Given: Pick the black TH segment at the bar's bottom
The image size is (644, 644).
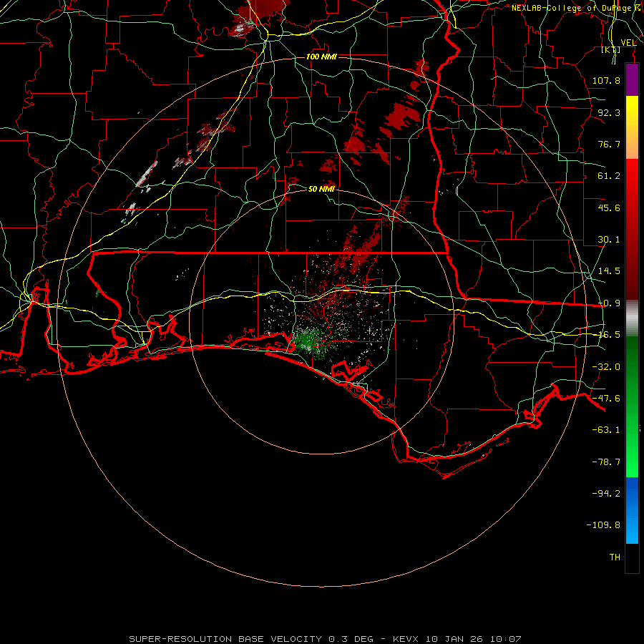Looking at the screenshot, I should 632,558.
